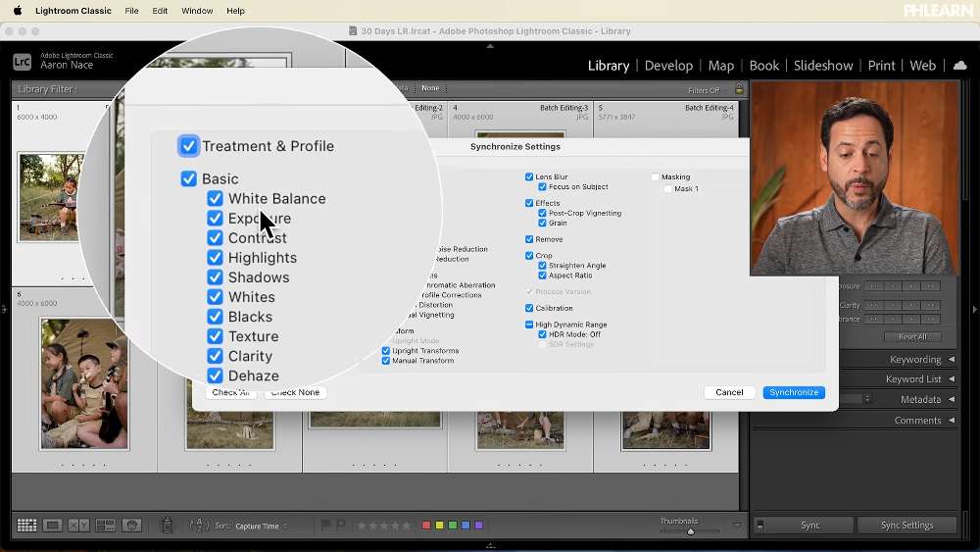This screenshot has height=552, width=980.
Task: Click the Sync switch icon beside Sync
Action: 760,526
